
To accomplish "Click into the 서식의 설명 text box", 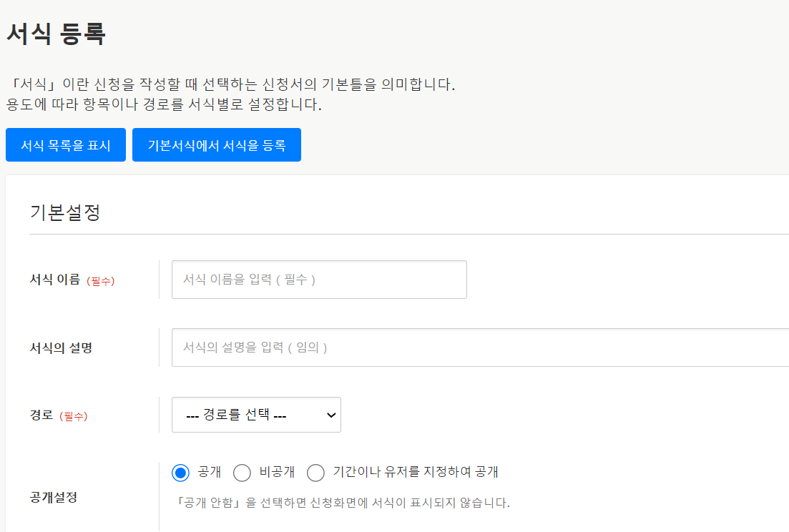I will tap(479, 348).
